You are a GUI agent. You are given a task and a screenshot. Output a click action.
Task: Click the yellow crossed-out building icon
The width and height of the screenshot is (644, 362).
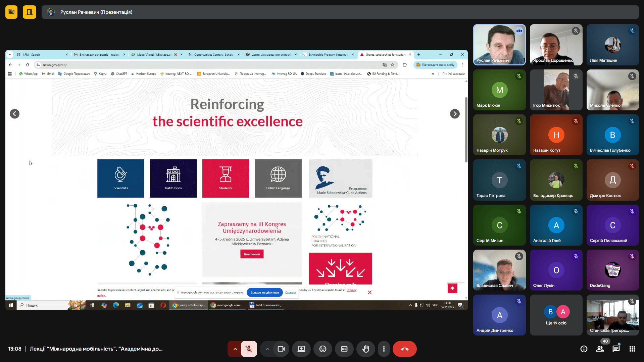point(11,12)
